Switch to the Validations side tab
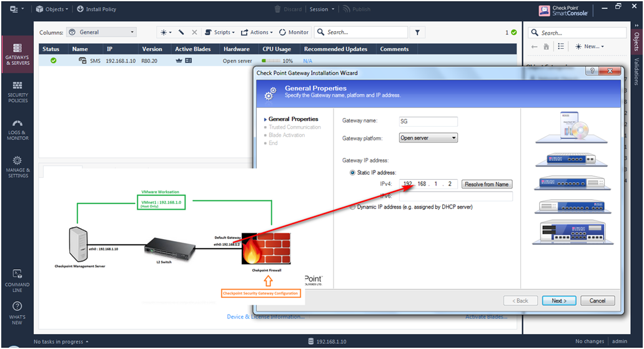This screenshot has height=349, width=644. (x=637, y=71)
